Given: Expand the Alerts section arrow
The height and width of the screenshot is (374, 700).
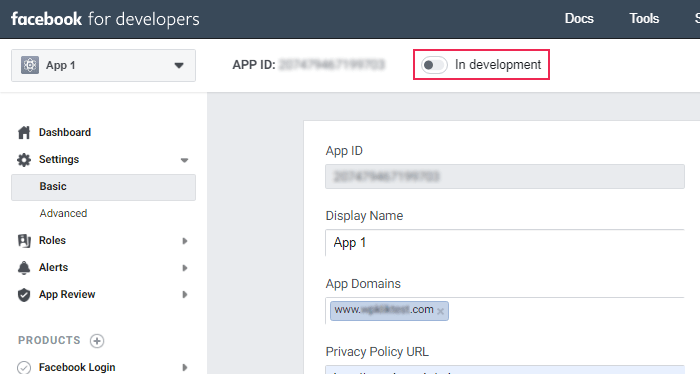Looking at the screenshot, I should (x=184, y=268).
